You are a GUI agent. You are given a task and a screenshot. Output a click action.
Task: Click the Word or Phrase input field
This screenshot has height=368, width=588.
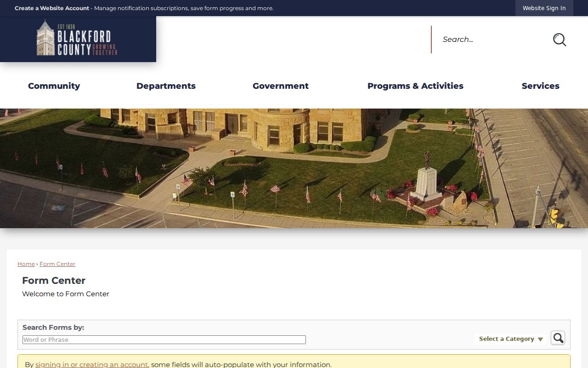tap(164, 340)
